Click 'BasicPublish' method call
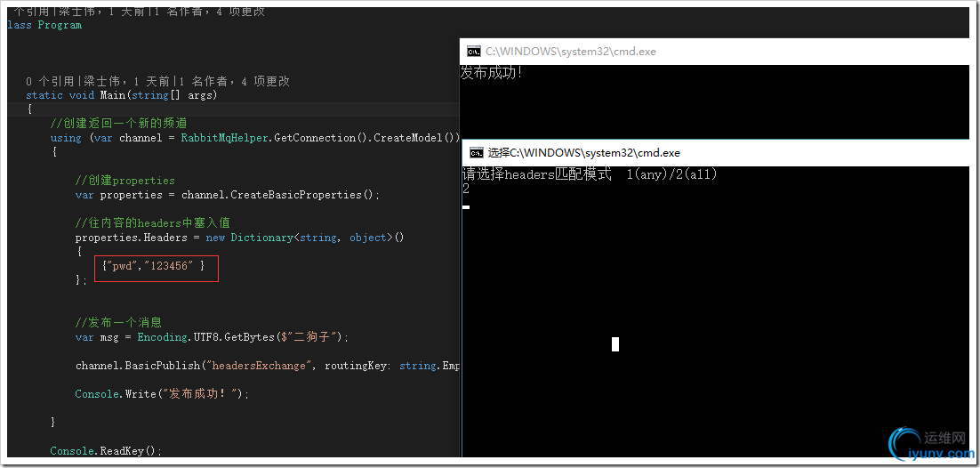The image size is (980, 468). pos(163,366)
